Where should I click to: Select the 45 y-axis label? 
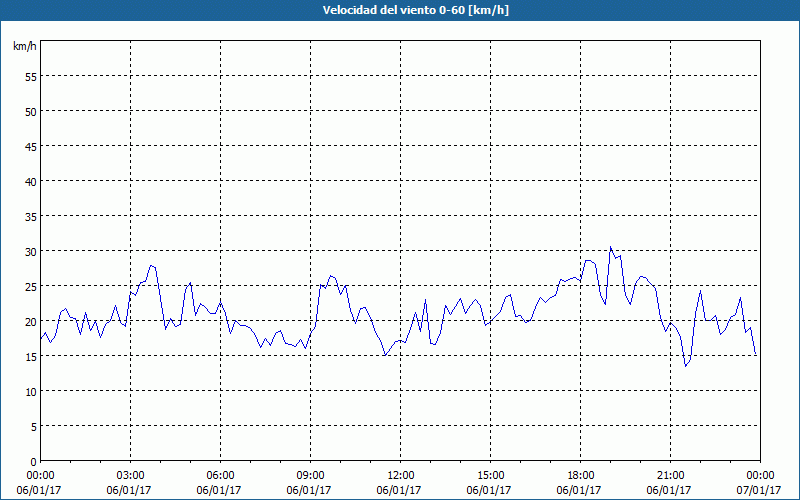coord(31,146)
